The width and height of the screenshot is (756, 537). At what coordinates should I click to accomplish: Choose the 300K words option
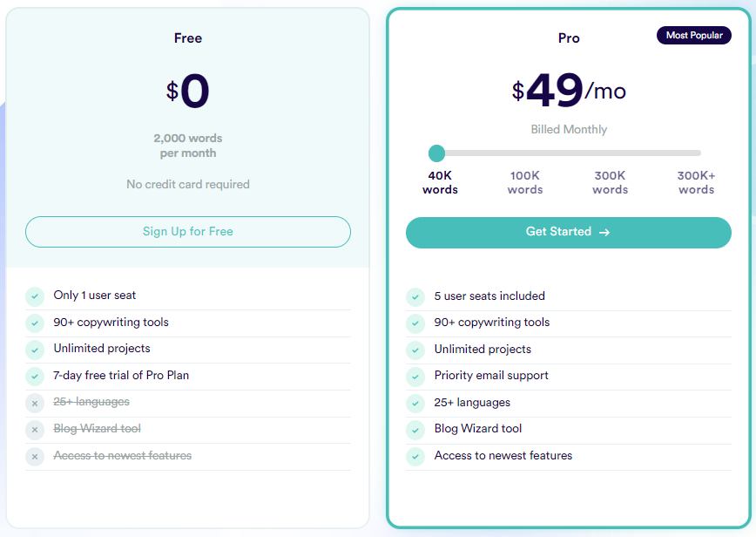pyautogui.click(x=610, y=182)
